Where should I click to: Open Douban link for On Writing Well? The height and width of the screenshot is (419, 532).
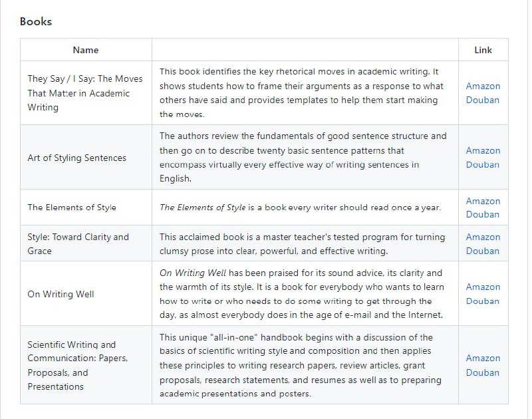[483, 301]
